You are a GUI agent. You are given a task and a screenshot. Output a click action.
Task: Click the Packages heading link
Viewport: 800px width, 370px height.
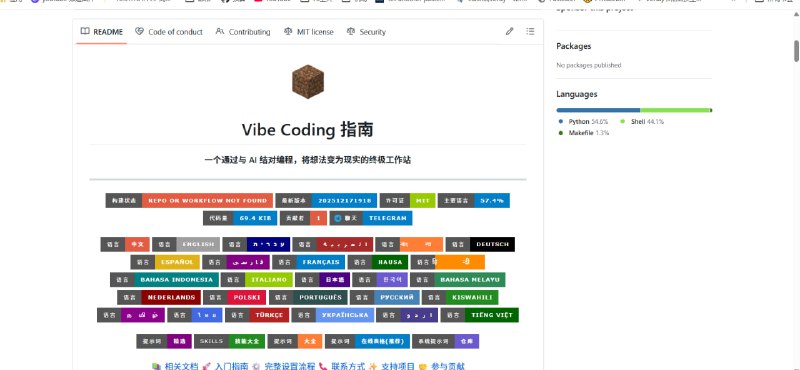pyautogui.click(x=573, y=46)
